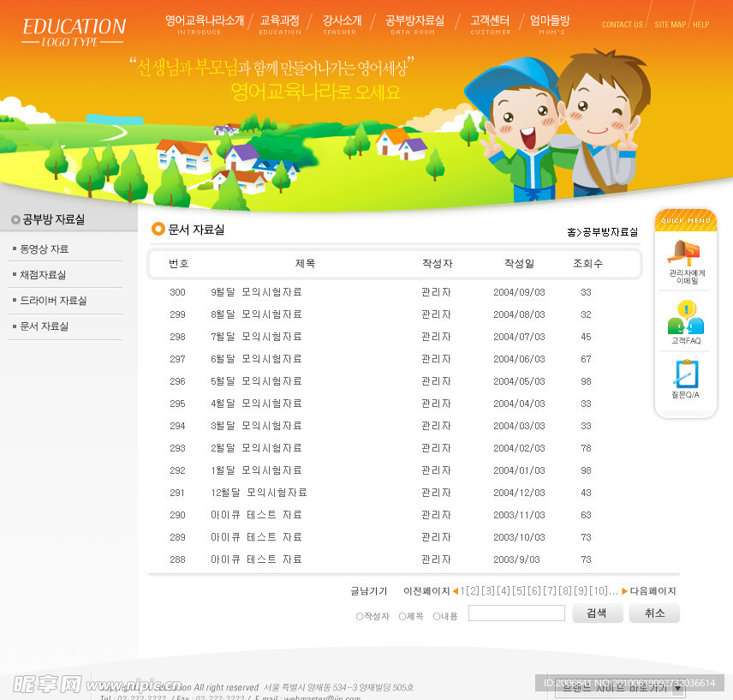The height and width of the screenshot is (700, 733).
Task: Go to page [5] in pagination
Action: [x=519, y=591]
